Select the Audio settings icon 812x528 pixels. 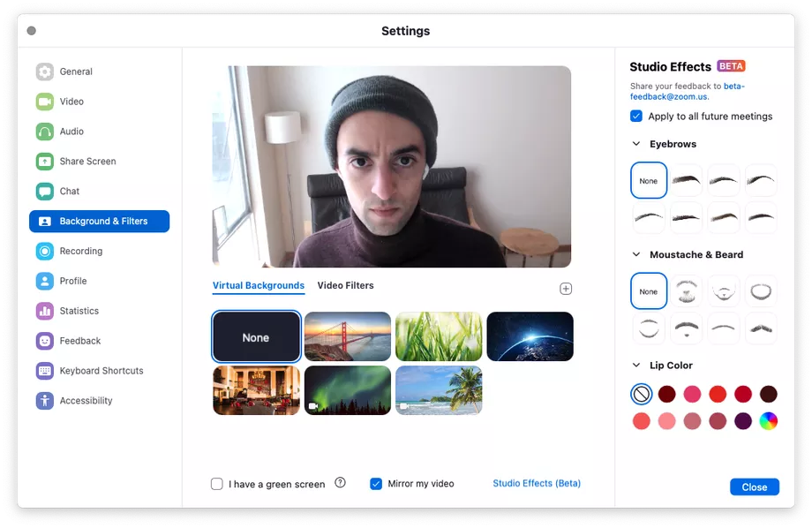[x=70, y=132]
